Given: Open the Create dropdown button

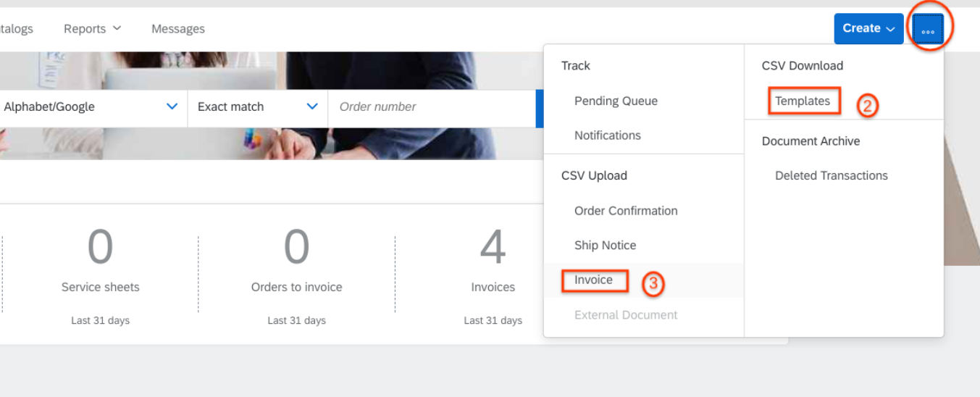Looking at the screenshot, I should point(868,29).
